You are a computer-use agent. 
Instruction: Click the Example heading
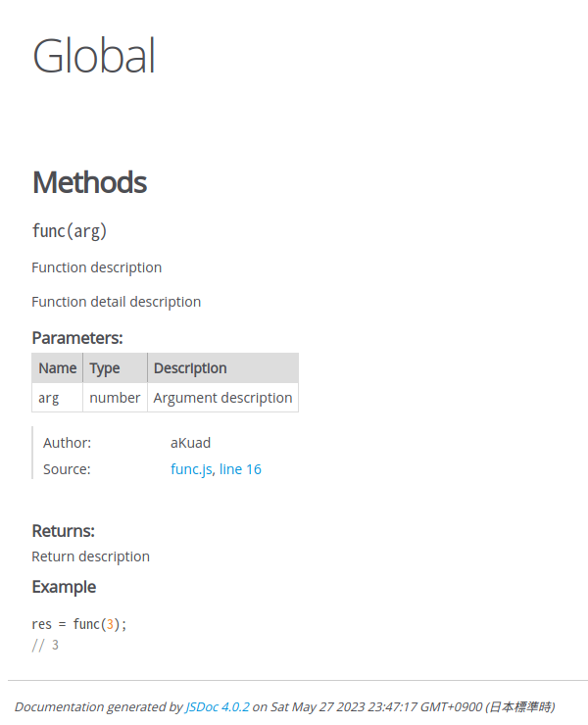click(64, 587)
